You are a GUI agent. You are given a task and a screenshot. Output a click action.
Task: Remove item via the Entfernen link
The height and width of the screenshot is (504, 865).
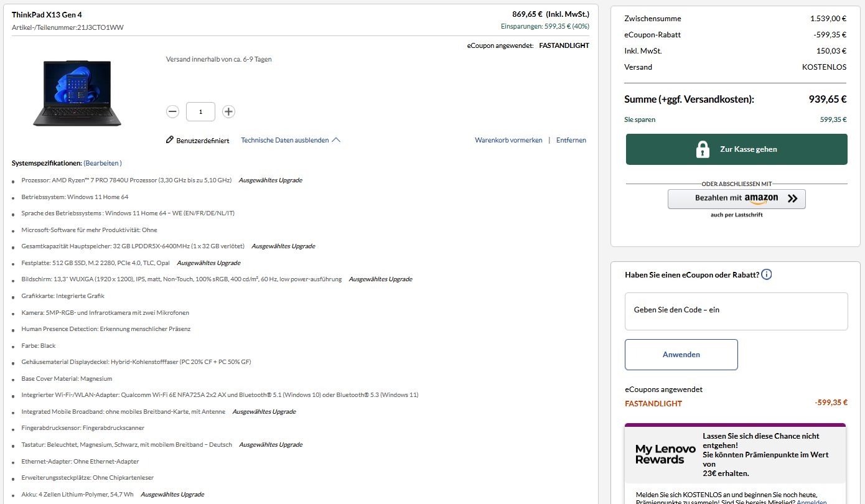coord(571,140)
